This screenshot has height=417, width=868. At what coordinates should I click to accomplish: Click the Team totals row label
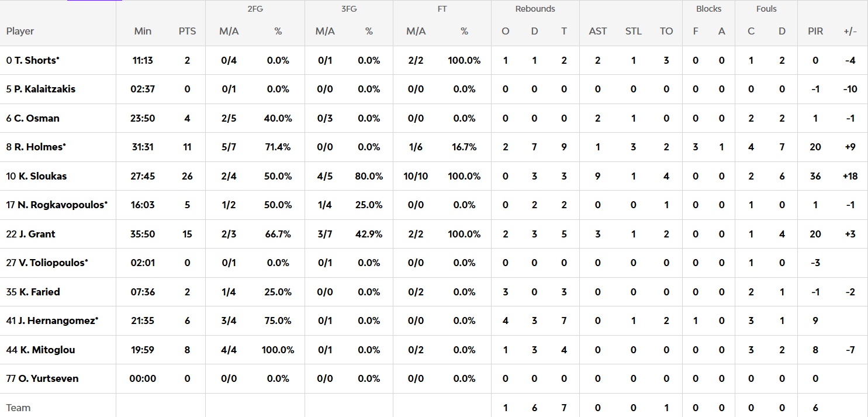click(x=18, y=408)
